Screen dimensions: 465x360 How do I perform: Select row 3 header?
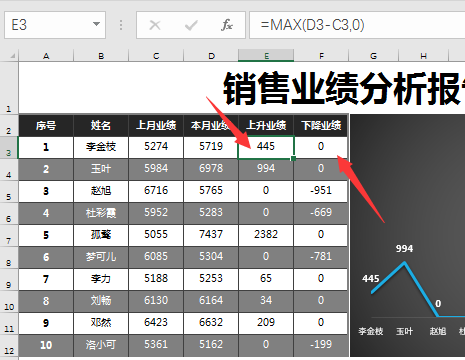coord(9,148)
